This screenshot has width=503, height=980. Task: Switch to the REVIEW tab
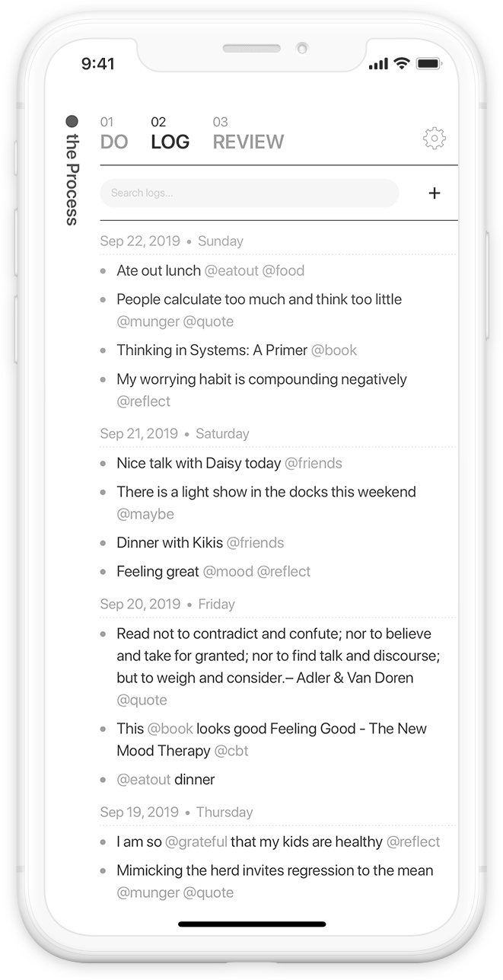pos(248,142)
